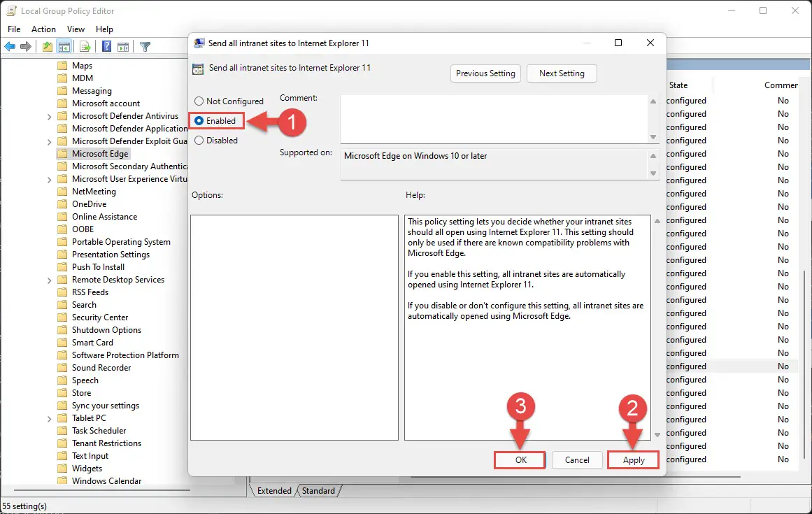The width and height of the screenshot is (812, 514).
Task: Open the View menu
Action: click(x=76, y=29)
